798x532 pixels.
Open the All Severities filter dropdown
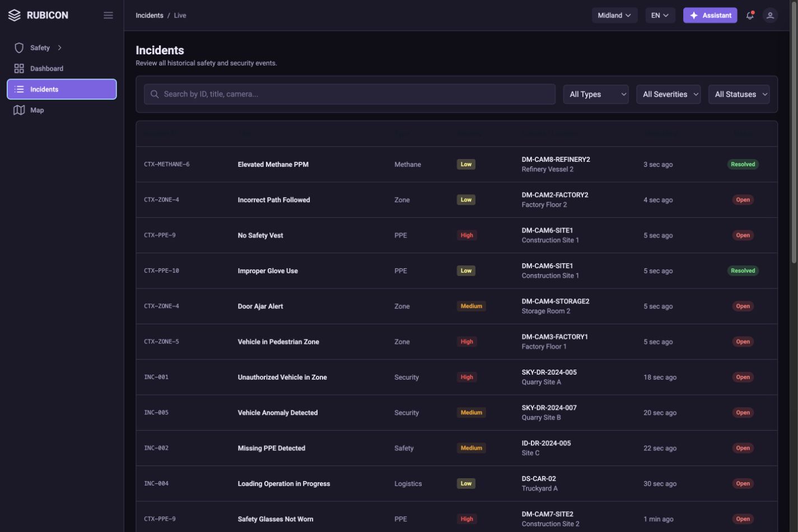pyautogui.click(x=669, y=94)
